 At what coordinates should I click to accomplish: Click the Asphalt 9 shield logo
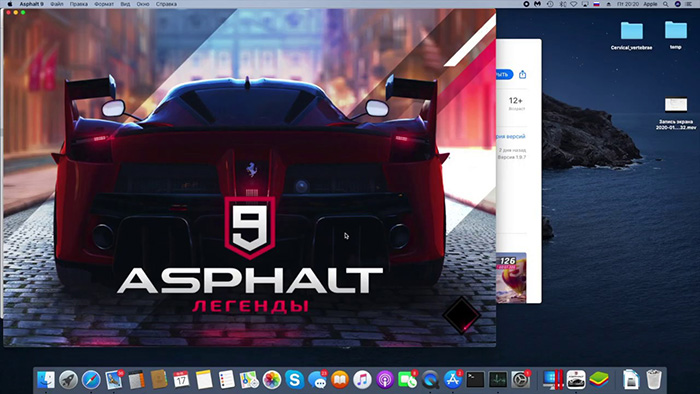(x=250, y=228)
